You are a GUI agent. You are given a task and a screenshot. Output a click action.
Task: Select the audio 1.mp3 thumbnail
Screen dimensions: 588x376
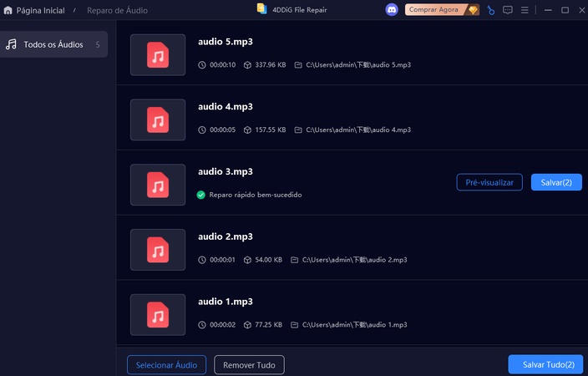coord(158,314)
